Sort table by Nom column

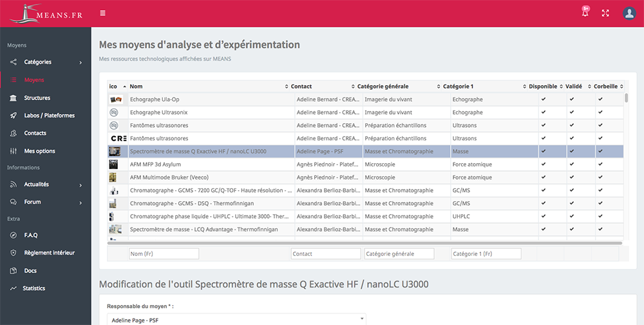click(x=209, y=86)
